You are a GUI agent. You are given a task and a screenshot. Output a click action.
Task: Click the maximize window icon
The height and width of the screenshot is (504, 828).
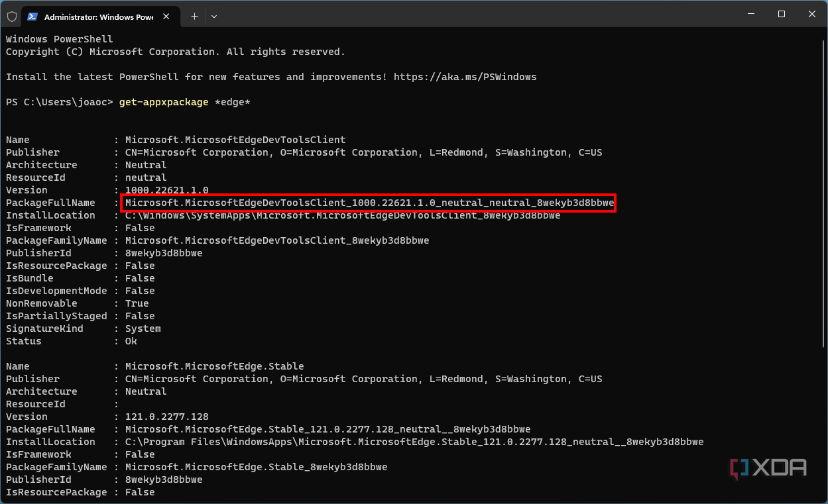[x=781, y=14]
